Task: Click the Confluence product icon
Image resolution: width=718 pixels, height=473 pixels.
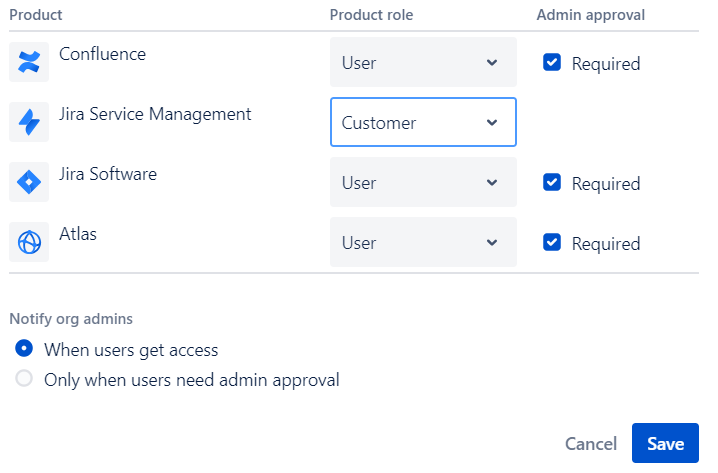Action: click(x=29, y=62)
